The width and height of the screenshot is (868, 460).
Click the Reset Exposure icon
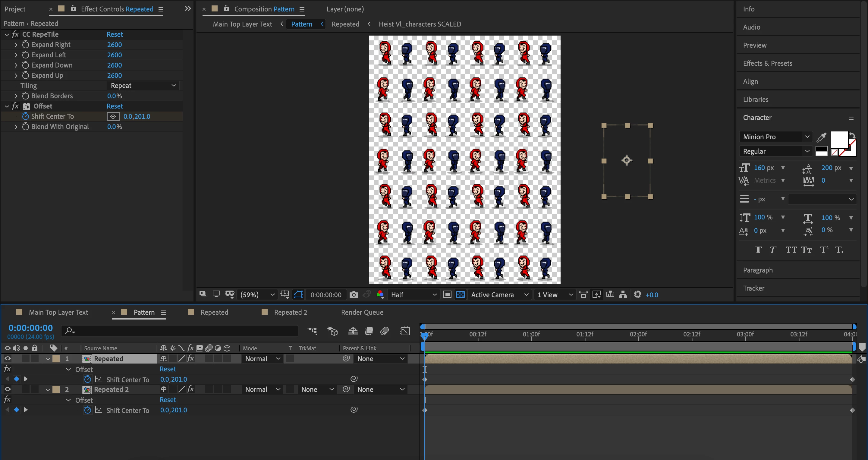pyautogui.click(x=637, y=295)
